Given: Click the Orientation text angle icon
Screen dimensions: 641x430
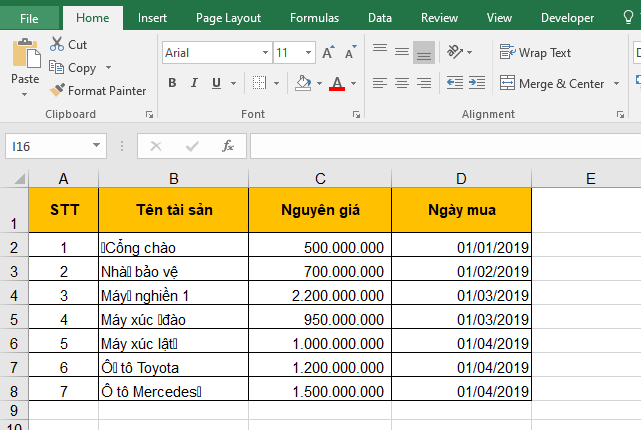Looking at the screenshot, I should [456, 52].
